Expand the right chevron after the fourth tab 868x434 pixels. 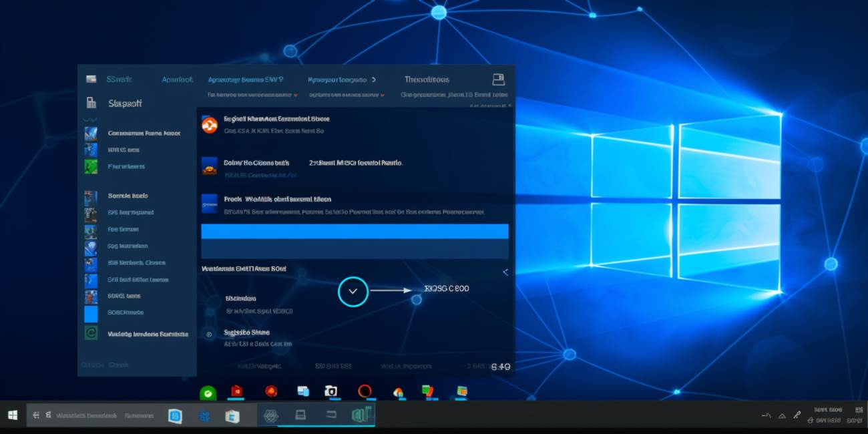point(374,79)
